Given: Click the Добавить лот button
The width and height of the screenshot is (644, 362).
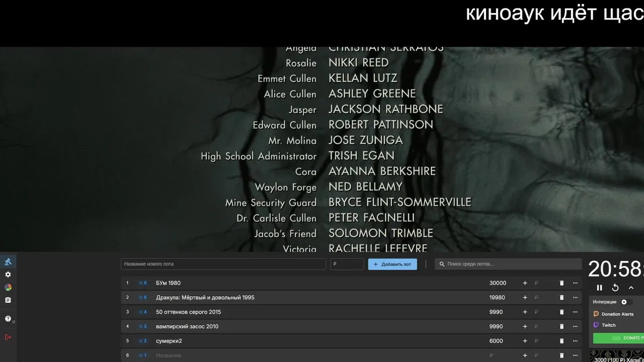Looking at the screenshot, I should tap(392, 264).
